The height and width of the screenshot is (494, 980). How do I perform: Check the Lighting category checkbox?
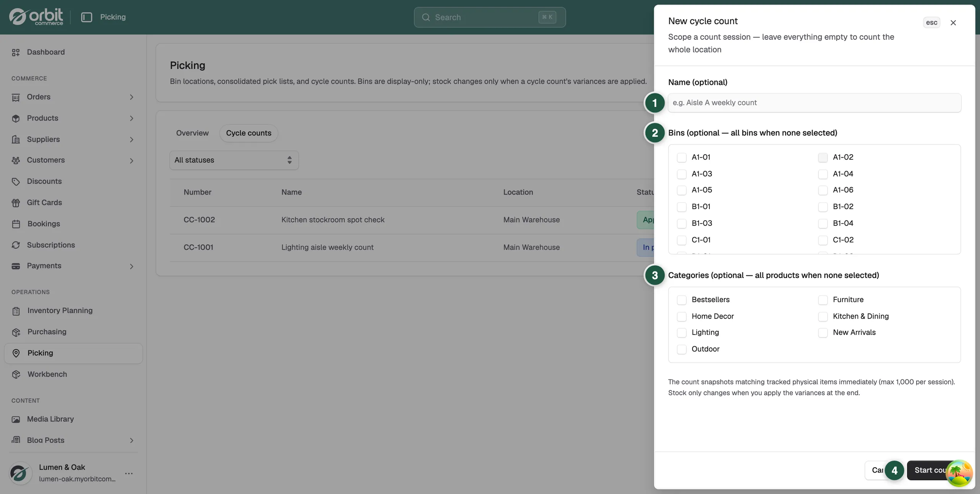point(681,333)
